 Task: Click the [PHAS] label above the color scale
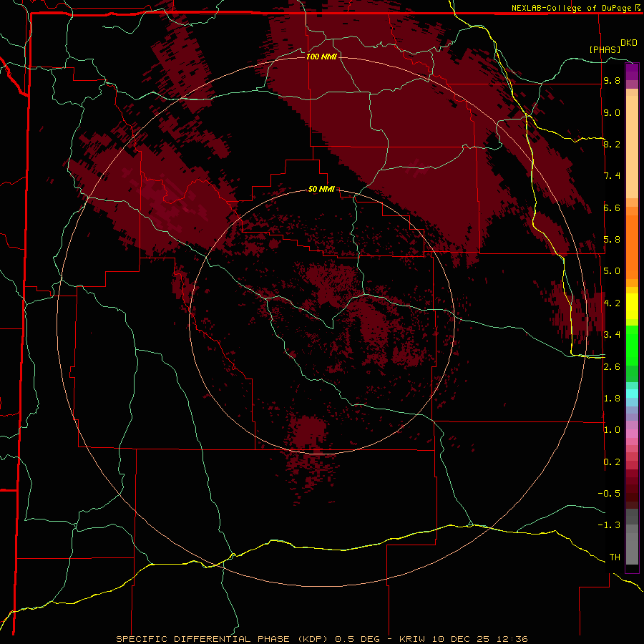pos(605,49)
